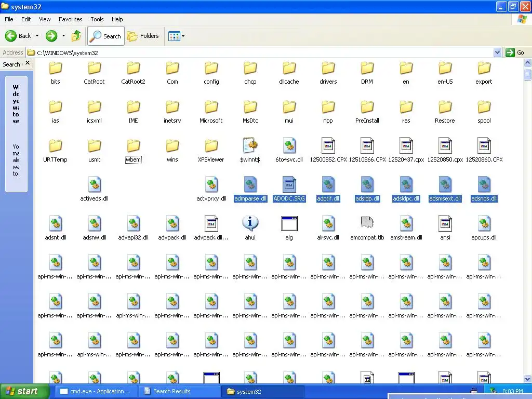Open the Back history dropdown arrow
Screen dimensions: 532x399
coord(37,36)
